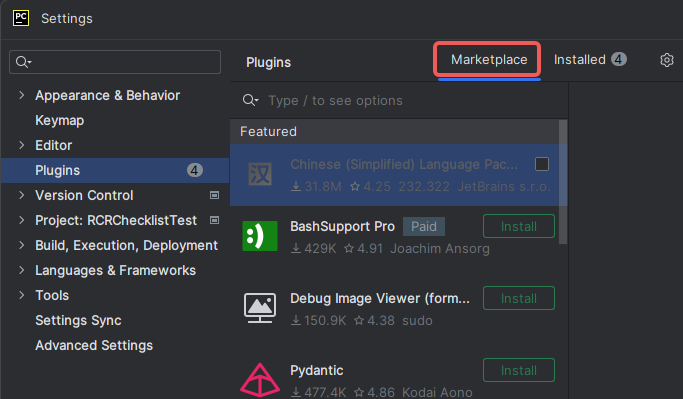Viewport: 683px width, 399px height.
Task: Install the BashSupport Pro plugin
Action: (519, 226)
